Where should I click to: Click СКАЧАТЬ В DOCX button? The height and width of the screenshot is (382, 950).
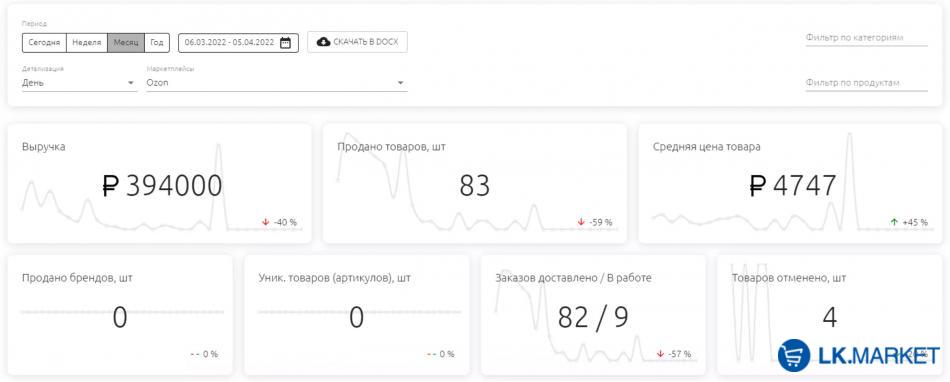tap(357, 42)
